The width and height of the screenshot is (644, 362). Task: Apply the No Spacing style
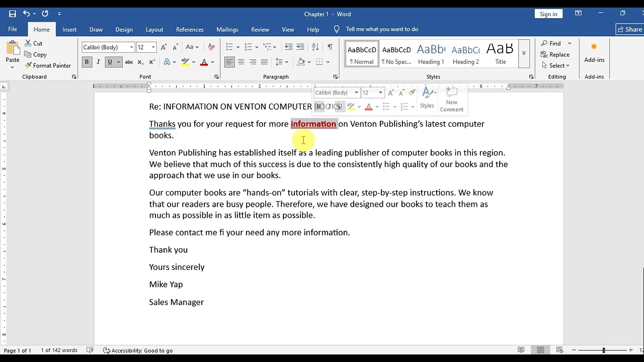click(396, 53)
